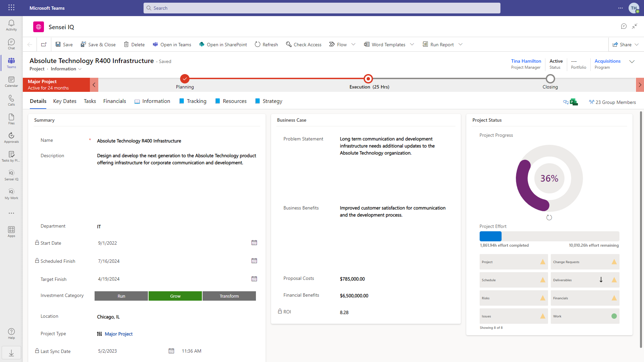Viewport: 644px width, 362px height.
Task: Switch to the Tasks tab
Action: point(90,101)
